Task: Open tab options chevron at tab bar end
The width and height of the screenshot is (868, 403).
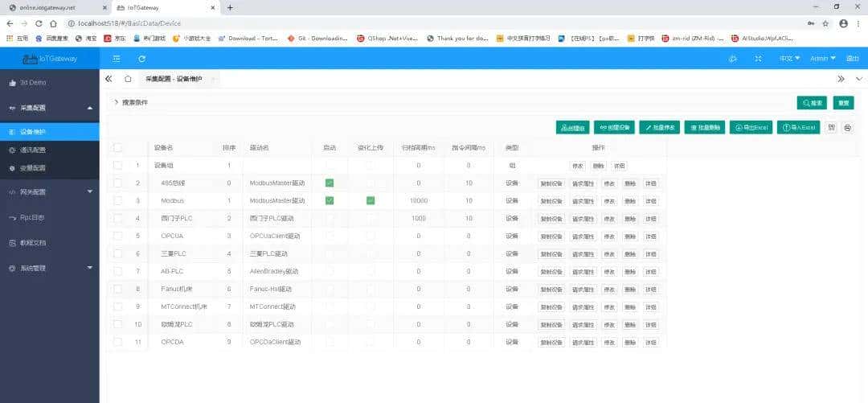Action: click(858, 79)
